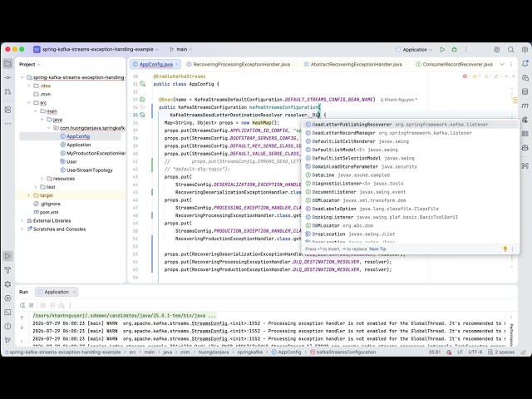Image resolution: width=532 pixels, height=399 pixels.
Task: Show more tool windows ellipsis
Action: click(7, 123)
